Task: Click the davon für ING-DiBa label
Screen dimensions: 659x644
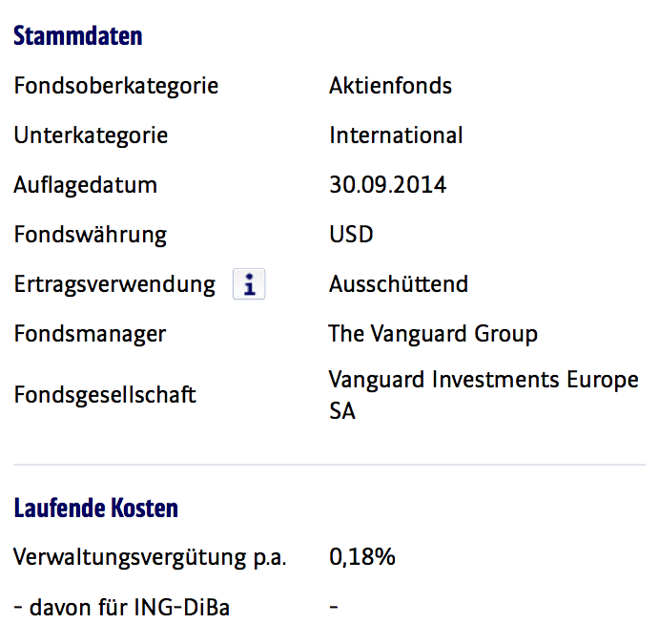Action: [121, 607]
